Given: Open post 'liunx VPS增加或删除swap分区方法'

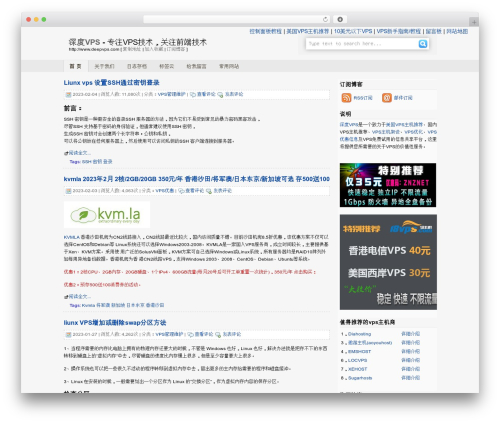Looking at the screenshot, I should pos(115,323).
